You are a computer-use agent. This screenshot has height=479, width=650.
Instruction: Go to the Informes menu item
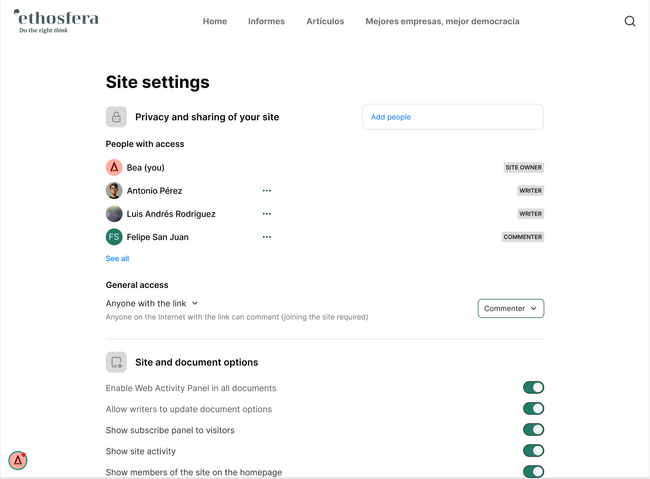[x=266, y=21]
